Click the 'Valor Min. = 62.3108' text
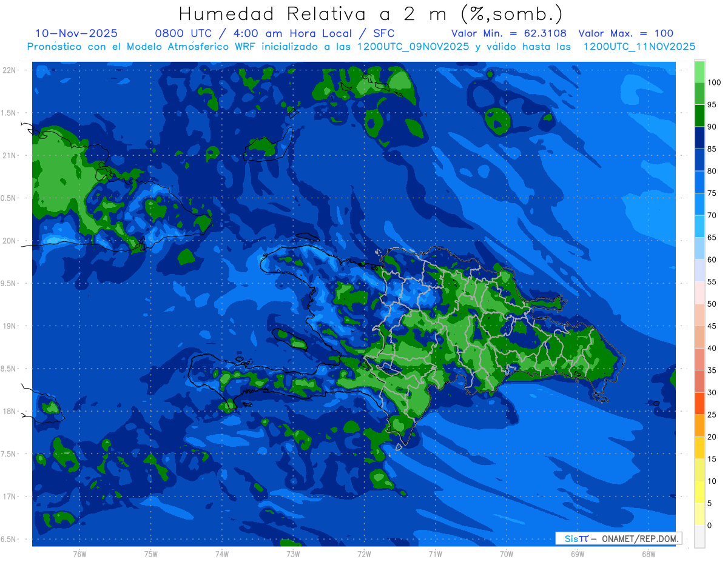The image size is (728, 562). coord(509,33)
